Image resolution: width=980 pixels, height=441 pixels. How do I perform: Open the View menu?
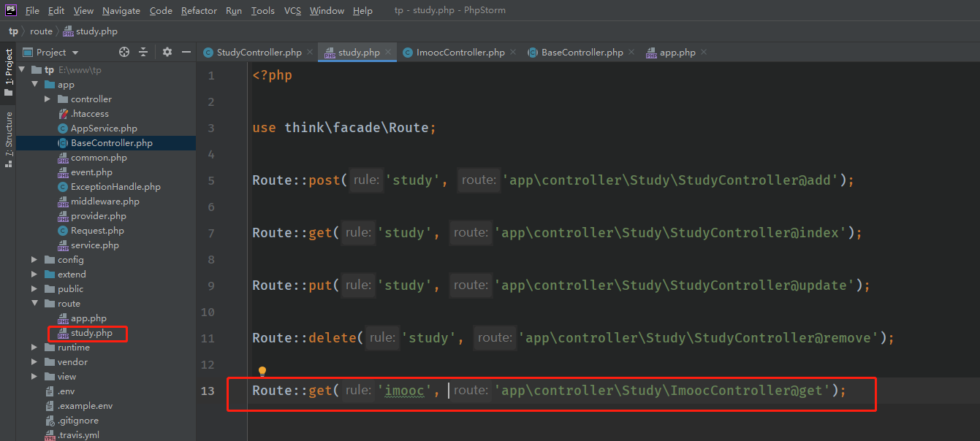(x=83, y=10)
